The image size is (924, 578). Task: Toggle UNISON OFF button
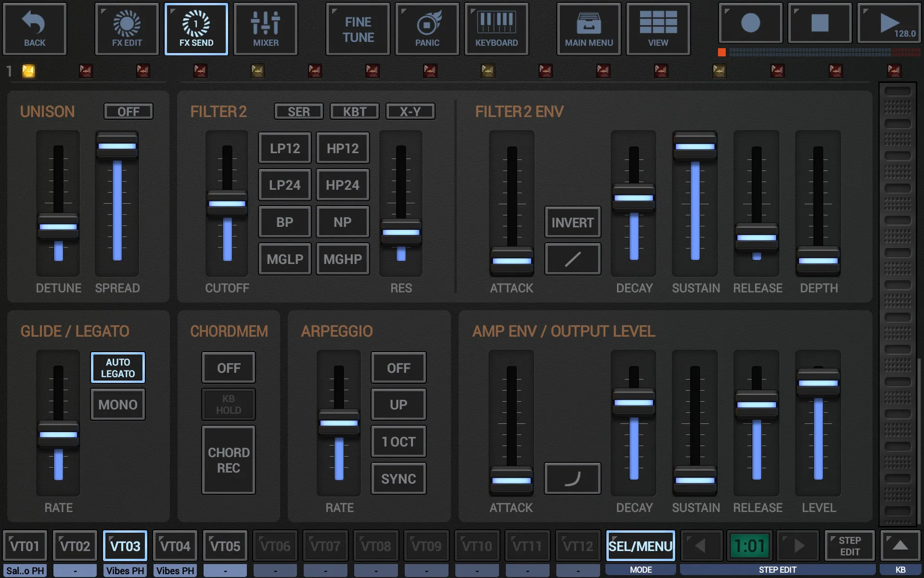coord(129,111)
